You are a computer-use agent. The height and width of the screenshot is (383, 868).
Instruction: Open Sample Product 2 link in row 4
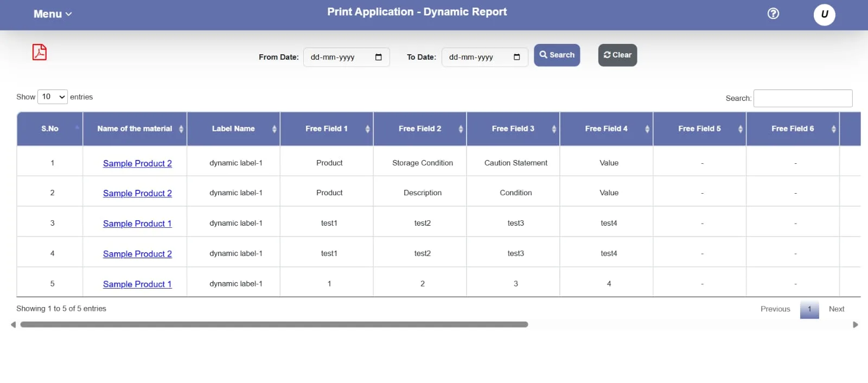[x=137, y=254]
